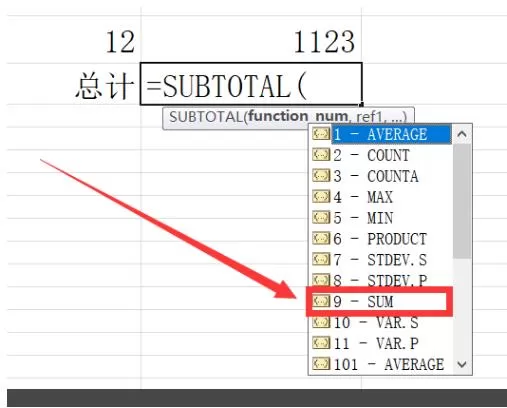Click the =SUBTOTAL( formula cell
507x408 pixels.
pos(251,84)
